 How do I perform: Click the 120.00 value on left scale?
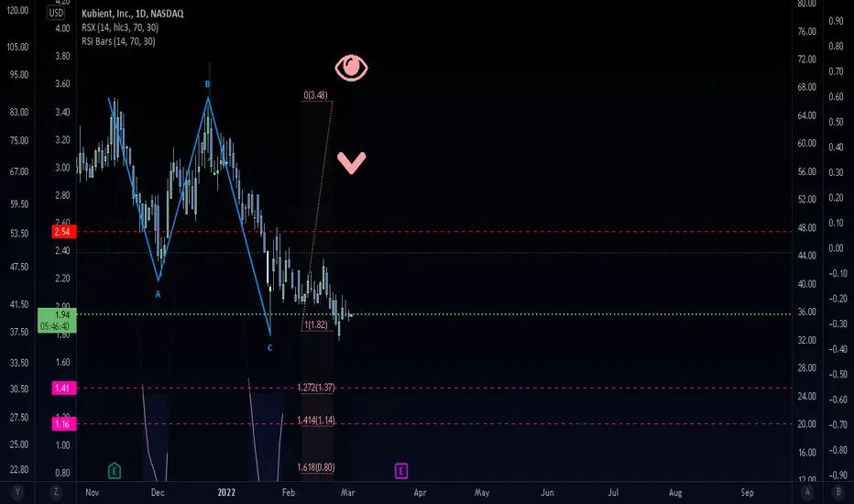coord(16,10)
